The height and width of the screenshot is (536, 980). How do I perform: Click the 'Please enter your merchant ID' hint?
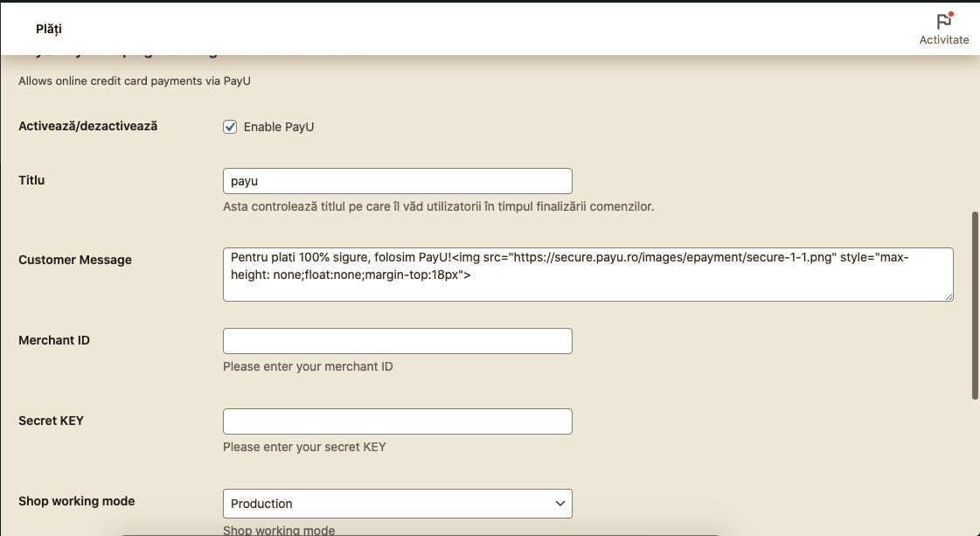[308, 366]
